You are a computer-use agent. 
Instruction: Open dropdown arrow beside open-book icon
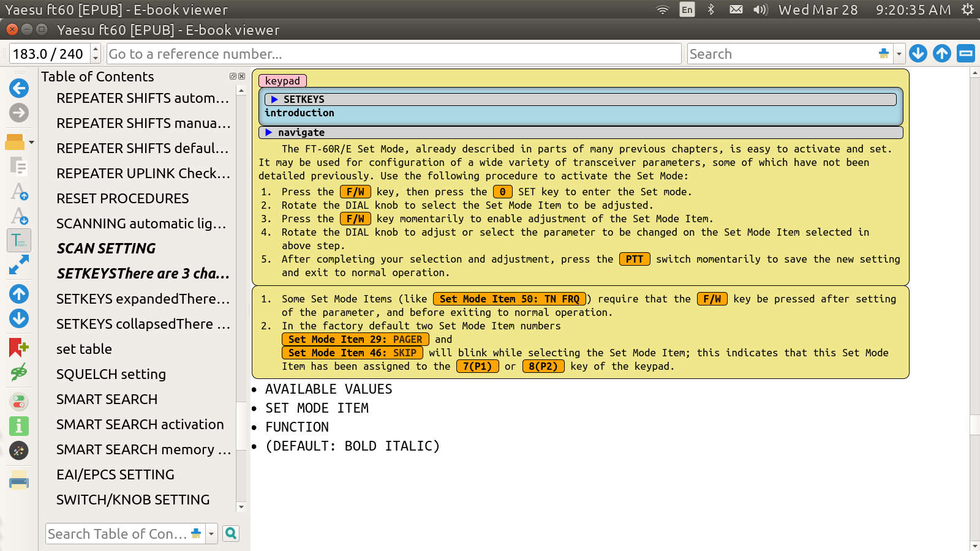(31, 142)
